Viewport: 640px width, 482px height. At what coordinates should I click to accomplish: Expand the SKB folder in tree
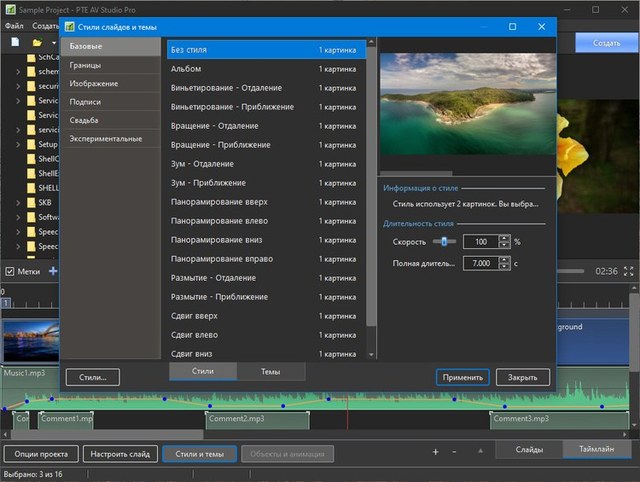click(19, 203)
